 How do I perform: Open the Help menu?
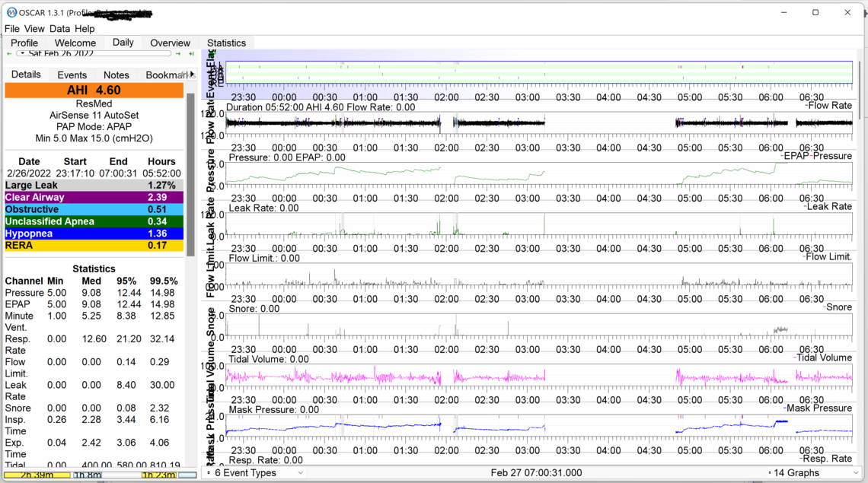tap(85, 29)
